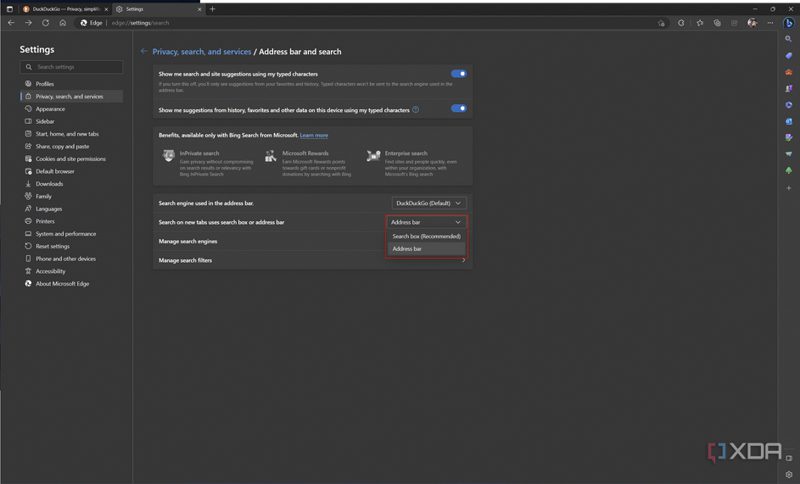Add a site with the sidebar plus
The width and height of the screenshot is (800, 484).
tap(788, 188)
